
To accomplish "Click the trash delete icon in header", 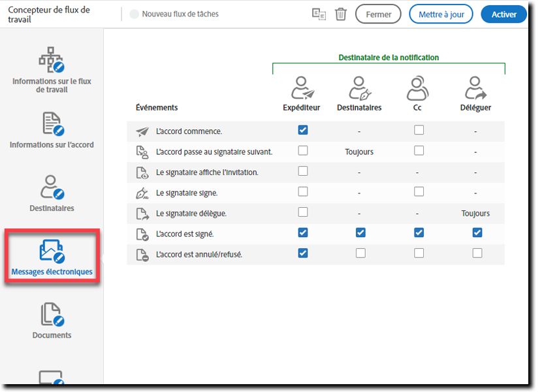I will pyautogui.click(x=340, y=14).
